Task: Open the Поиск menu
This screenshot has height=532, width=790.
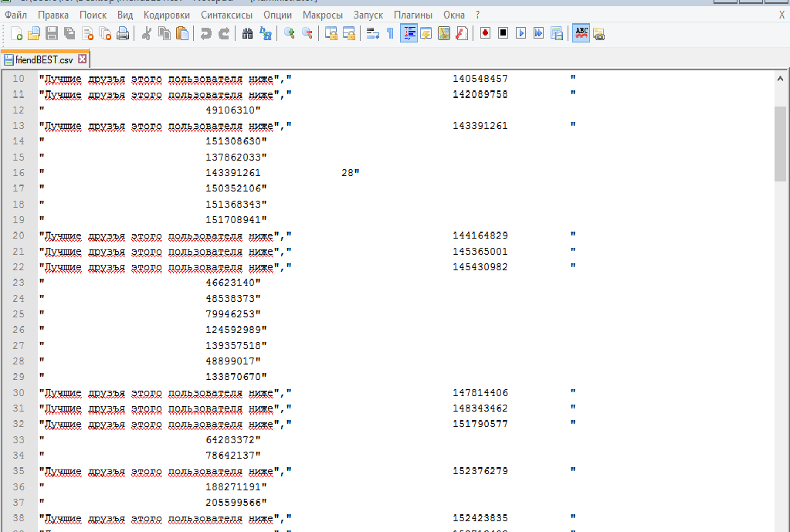Action: tap(93, 15)
